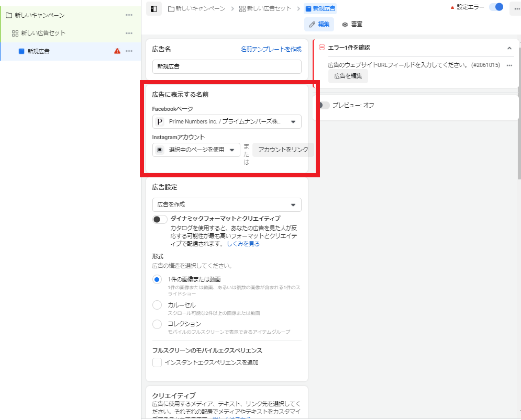Select the カルーセル format option
This screenshot has height=420, width=521.
click(157, 305)
